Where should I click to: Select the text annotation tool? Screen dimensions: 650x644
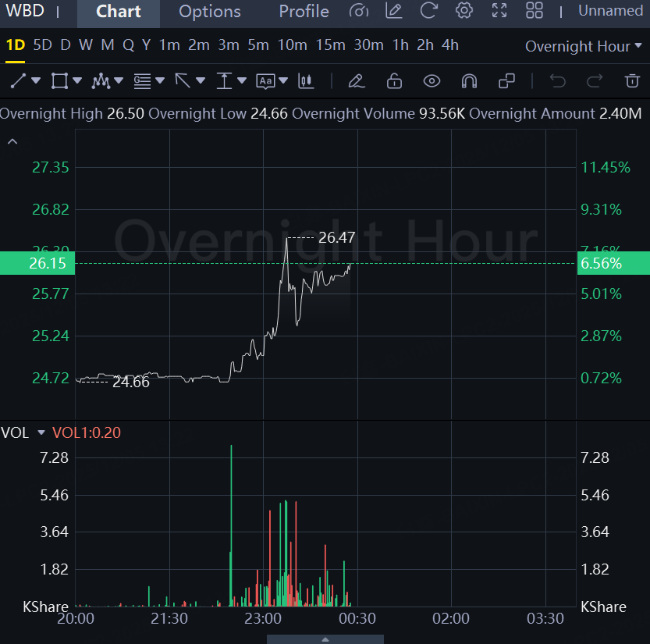tap(266, 81)
